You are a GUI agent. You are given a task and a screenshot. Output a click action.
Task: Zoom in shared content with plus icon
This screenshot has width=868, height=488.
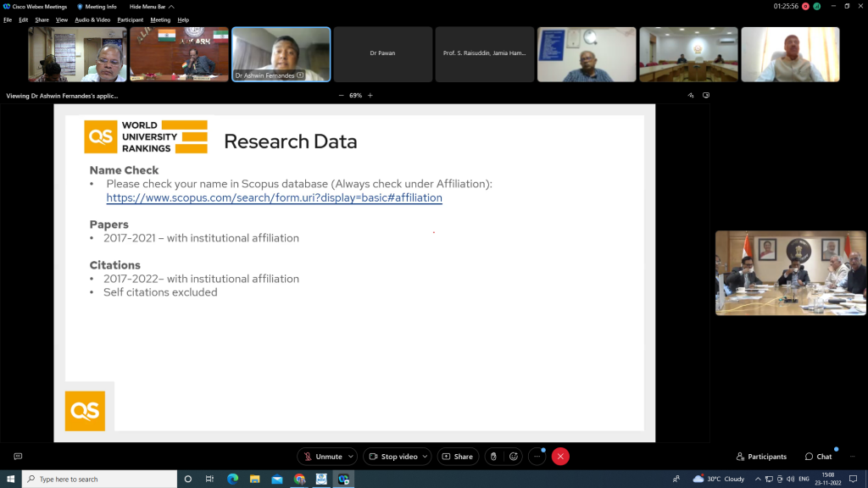(370, 95)
